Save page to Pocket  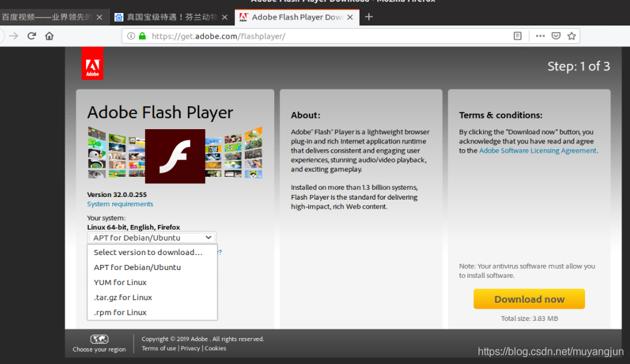pyautogui.click(x=556, y=36)
